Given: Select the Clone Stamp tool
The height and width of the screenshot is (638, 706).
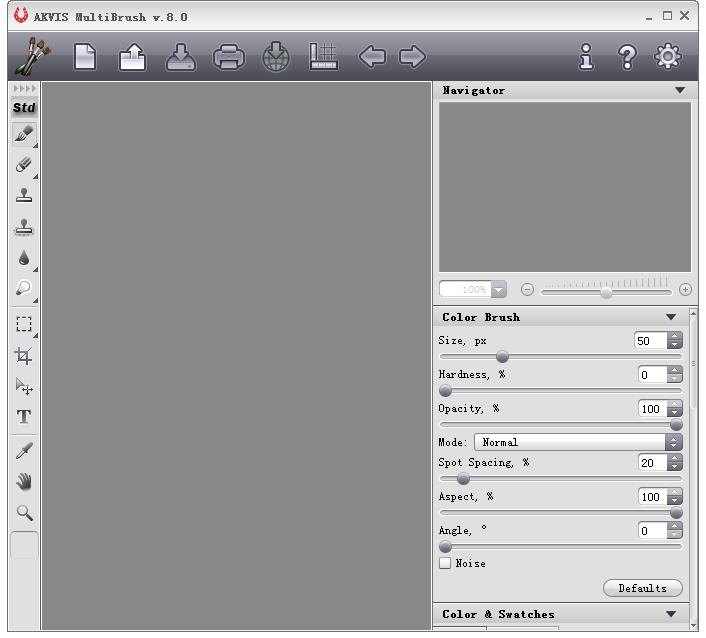Looking at the screenshot, I should pyautogui.click(x=24, y=195).
